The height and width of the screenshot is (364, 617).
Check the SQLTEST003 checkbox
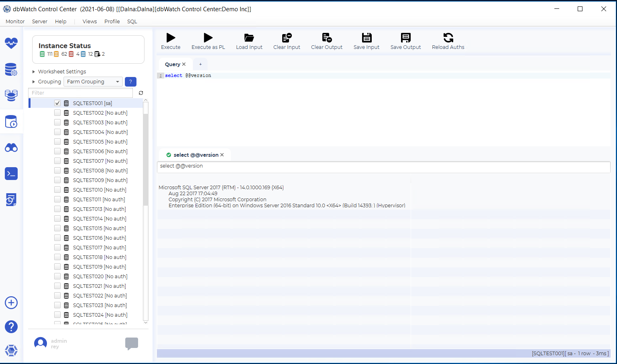point(57,122)
